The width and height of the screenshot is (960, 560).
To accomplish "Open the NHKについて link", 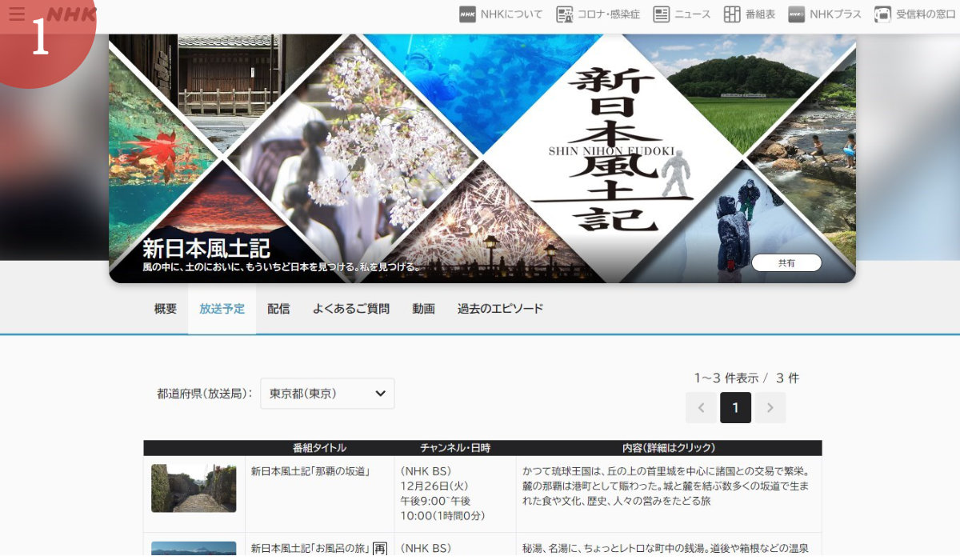I will coord(511,14).
